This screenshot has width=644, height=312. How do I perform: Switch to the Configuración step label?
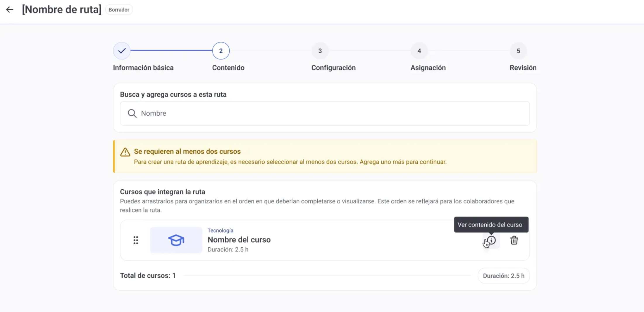click(x=333, y=68)
